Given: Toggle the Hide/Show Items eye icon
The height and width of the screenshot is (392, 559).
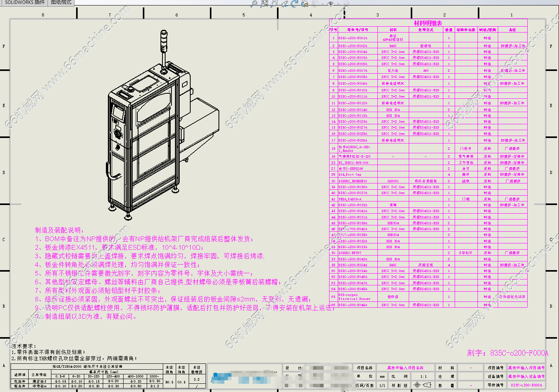Looking at the screenshot, I should coord(330,4).
